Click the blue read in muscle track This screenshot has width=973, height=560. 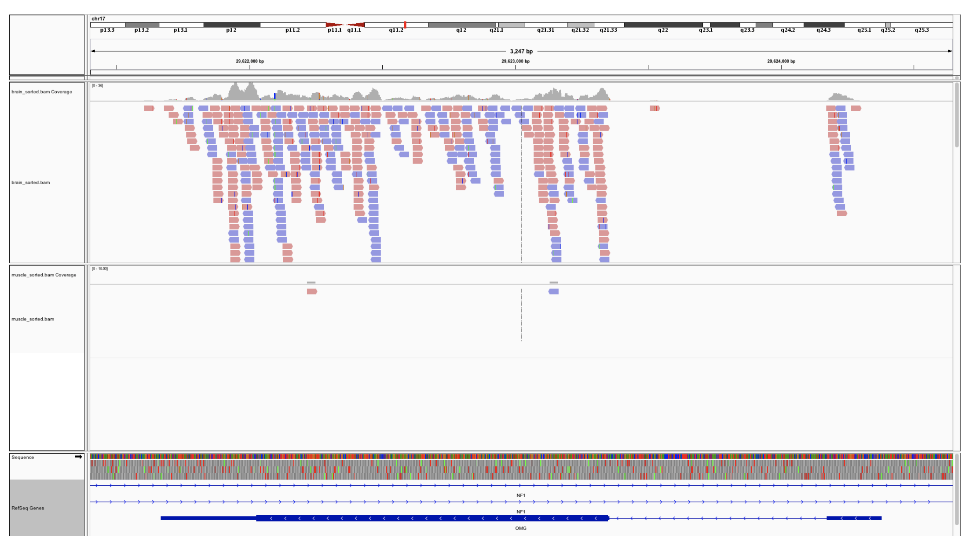pyautogui.click(x=553, y=291)
